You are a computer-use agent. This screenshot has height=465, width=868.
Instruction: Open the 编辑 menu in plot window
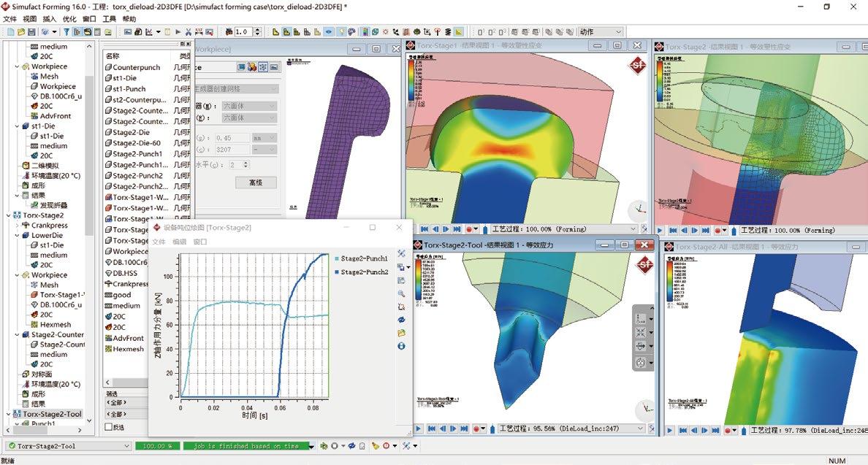(179, 242)
